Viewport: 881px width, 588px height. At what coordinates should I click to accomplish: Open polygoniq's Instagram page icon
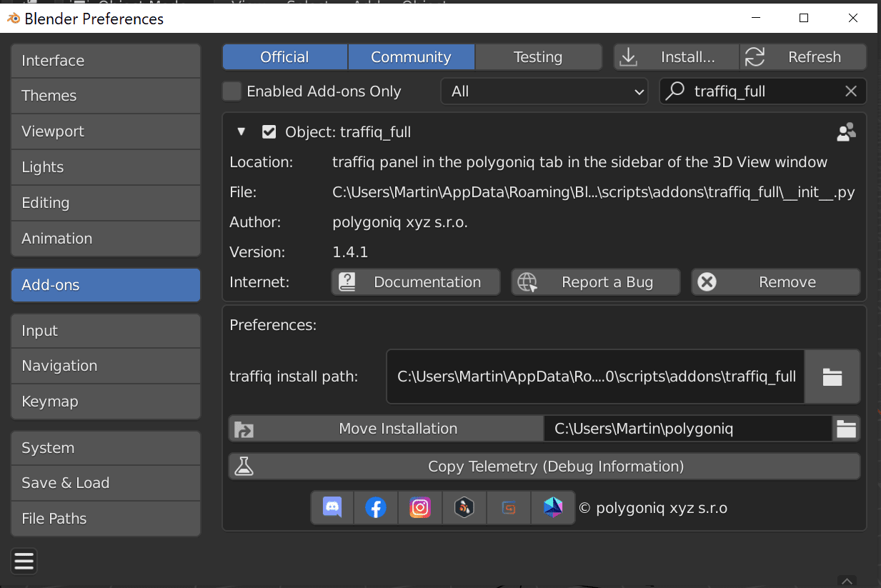coord(420,507)
